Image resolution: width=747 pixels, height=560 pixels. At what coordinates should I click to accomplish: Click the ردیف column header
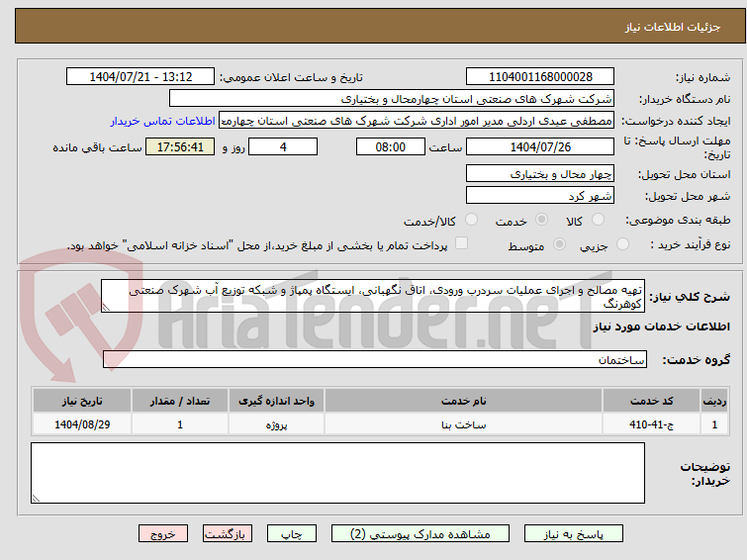coord(714,401)
